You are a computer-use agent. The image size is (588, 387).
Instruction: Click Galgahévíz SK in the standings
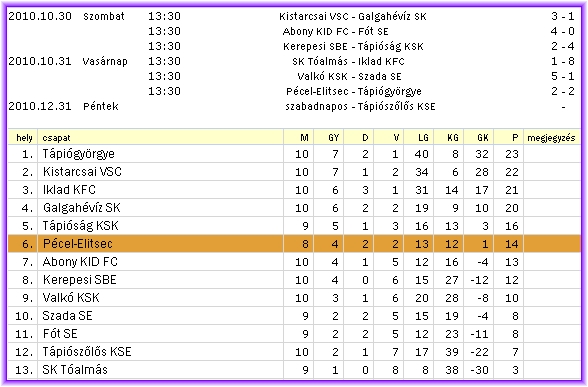tap(81, 208)
